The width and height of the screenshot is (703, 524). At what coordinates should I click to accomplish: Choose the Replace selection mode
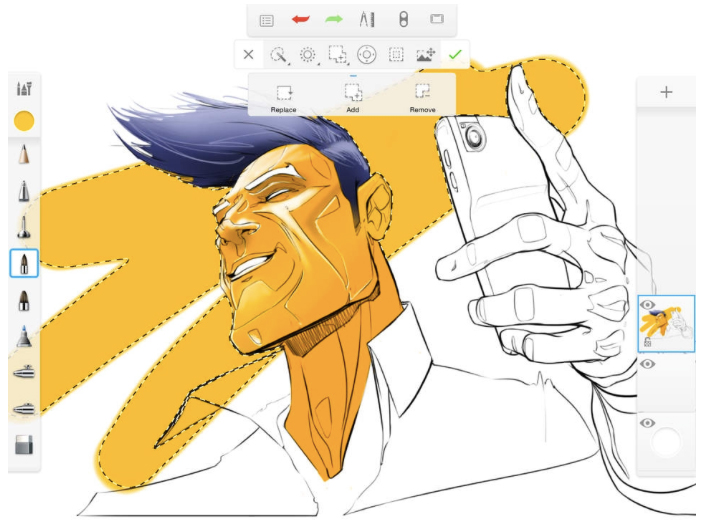[x=283, y=97]
